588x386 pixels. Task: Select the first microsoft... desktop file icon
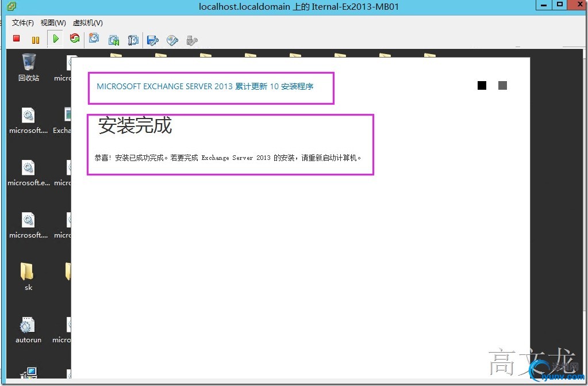click(x=29, y=120)
